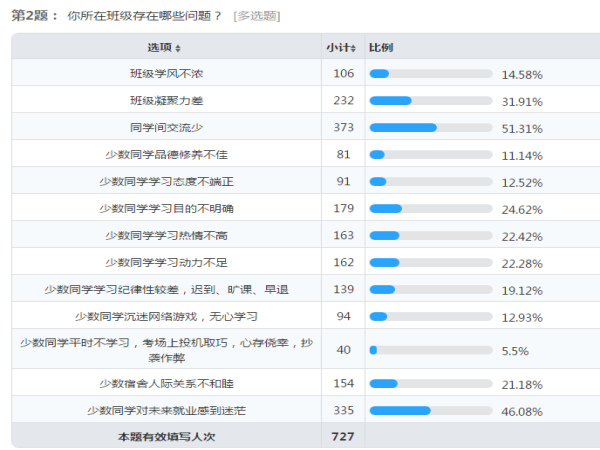600x450 pixels.
Task: Click the 同学间交流少 51.31% bar
Action: pyautogui.click(x=431, y=127)
